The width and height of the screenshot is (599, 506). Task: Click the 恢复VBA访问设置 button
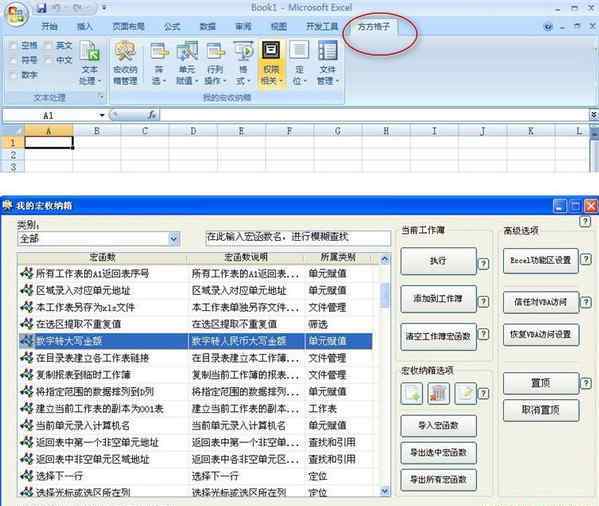click(x=541, y=335)
